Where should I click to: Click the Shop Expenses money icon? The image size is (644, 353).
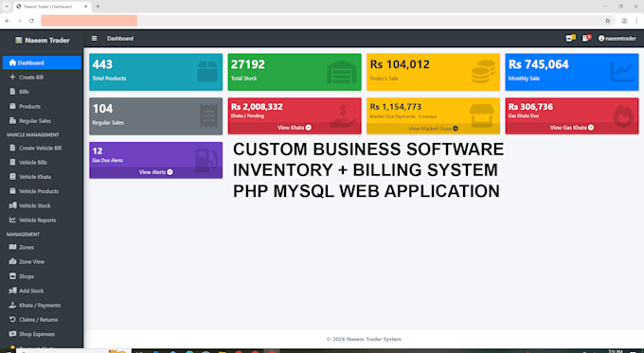tap(12, 334)
